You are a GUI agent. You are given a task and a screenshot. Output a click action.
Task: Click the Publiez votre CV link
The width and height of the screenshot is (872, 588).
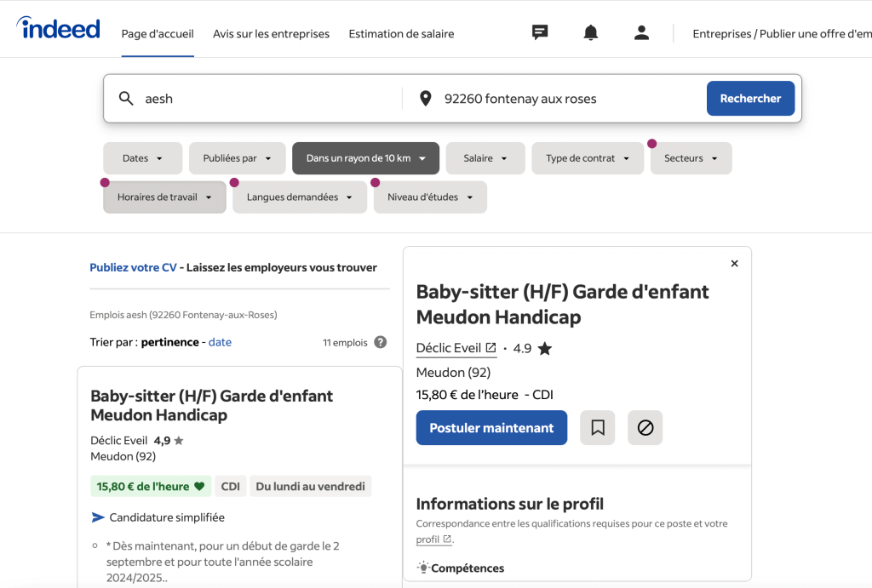(133, 267)
